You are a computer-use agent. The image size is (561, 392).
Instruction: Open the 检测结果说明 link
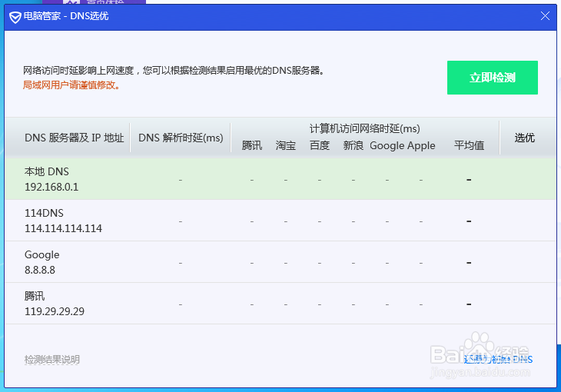(x=52, y=360)
